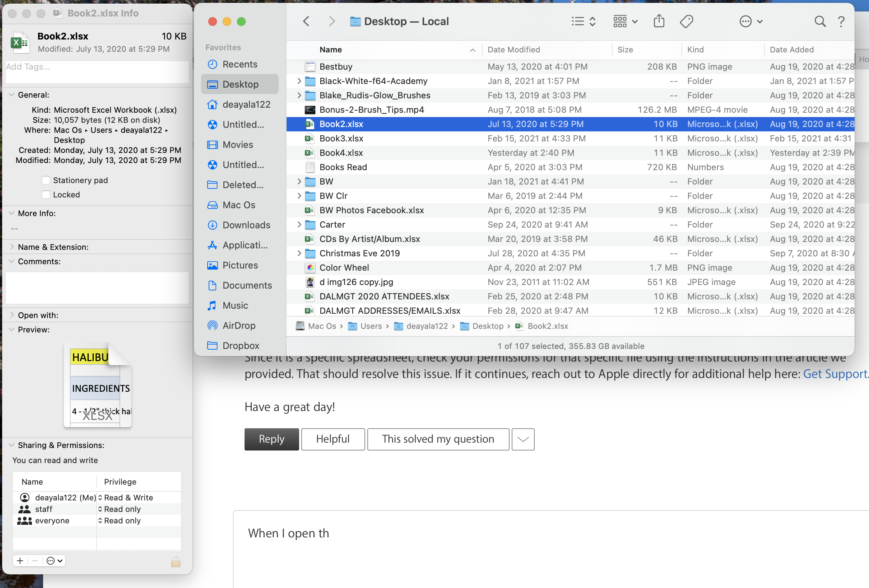Open the Get Support link

835,374
